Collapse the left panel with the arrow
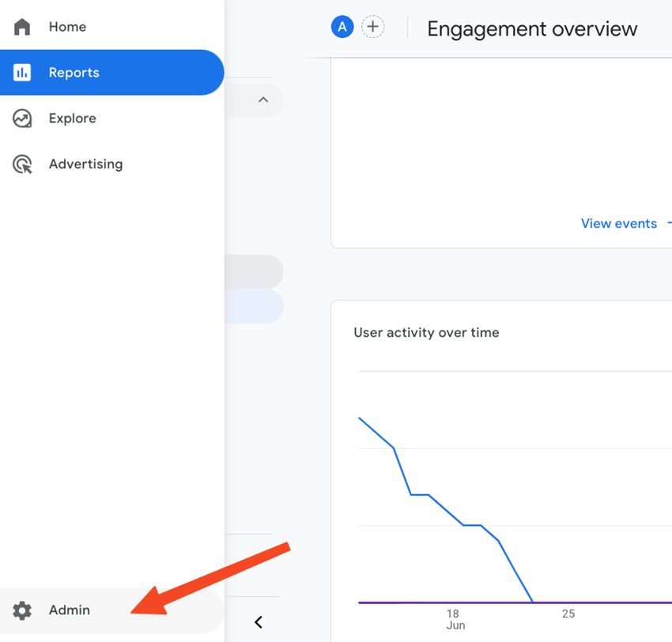 pyautogui.click(x=258, y=622)
